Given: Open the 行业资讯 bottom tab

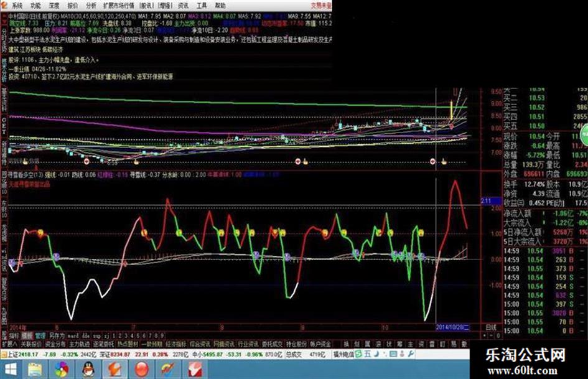Looking at the screenshot, I should 248,344.
